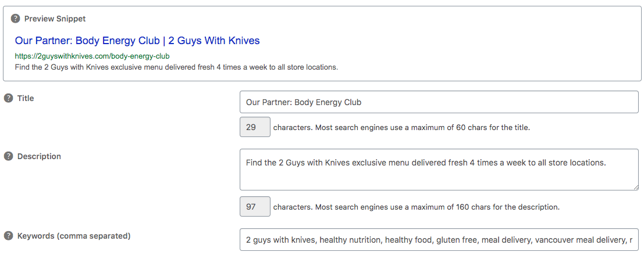Select the description character count box showing 97

click(x=255, y=207)
